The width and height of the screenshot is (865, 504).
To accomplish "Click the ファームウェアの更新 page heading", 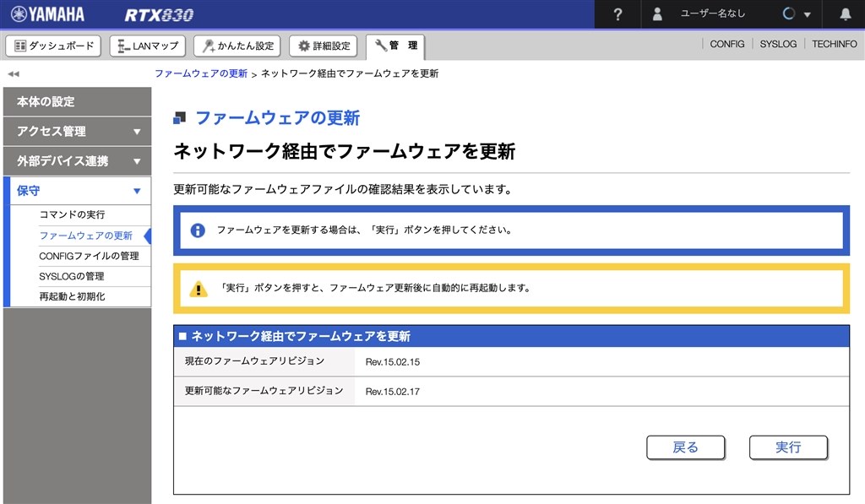I will (277, 118).
